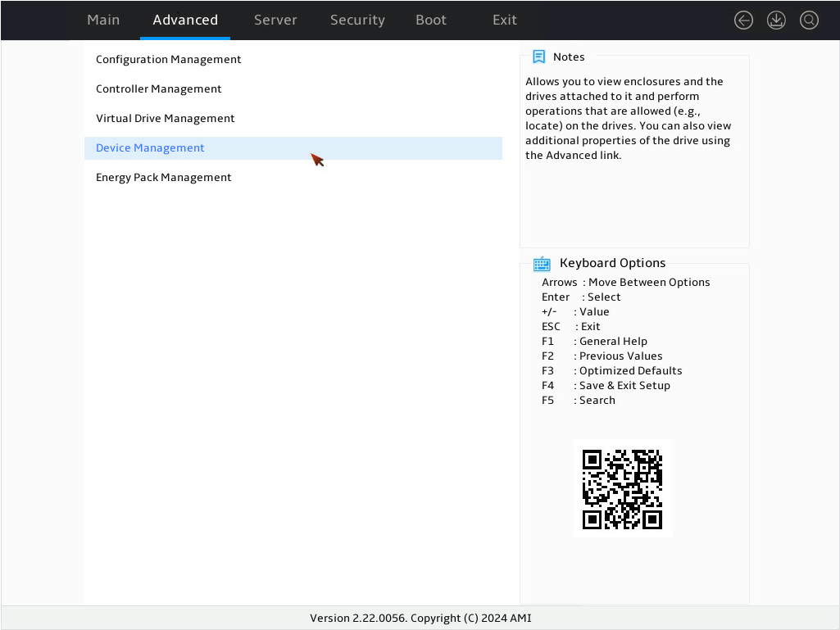The image size is (840, 630).
Task: Click 'ESC : Exit' line
Action: [570, 327]
